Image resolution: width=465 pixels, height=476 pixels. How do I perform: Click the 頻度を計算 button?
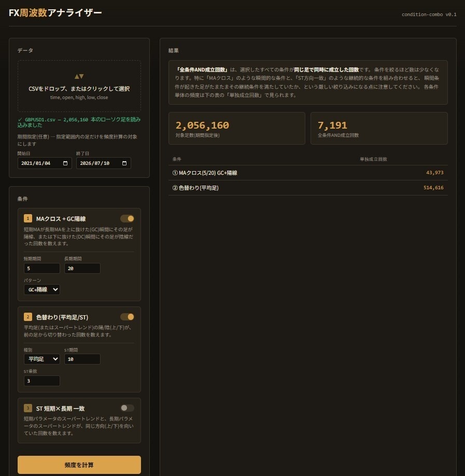click(79, 465)
